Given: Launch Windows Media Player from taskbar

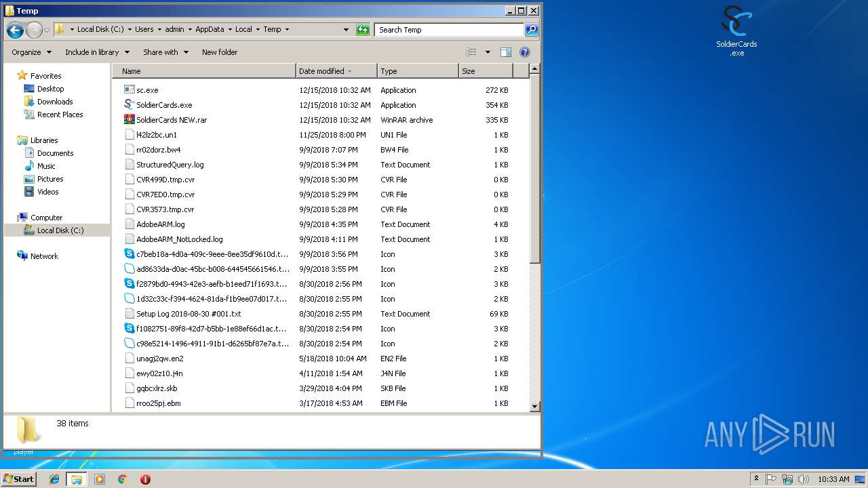Looking at the screenshot, I should point(100,479).
